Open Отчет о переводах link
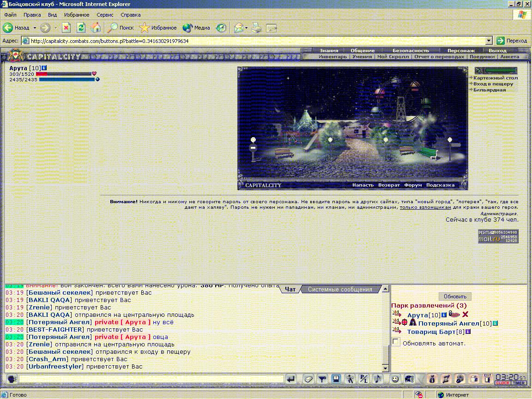This screenshot has height=399, width=532. pyautogui.click(x=439, y=57)
